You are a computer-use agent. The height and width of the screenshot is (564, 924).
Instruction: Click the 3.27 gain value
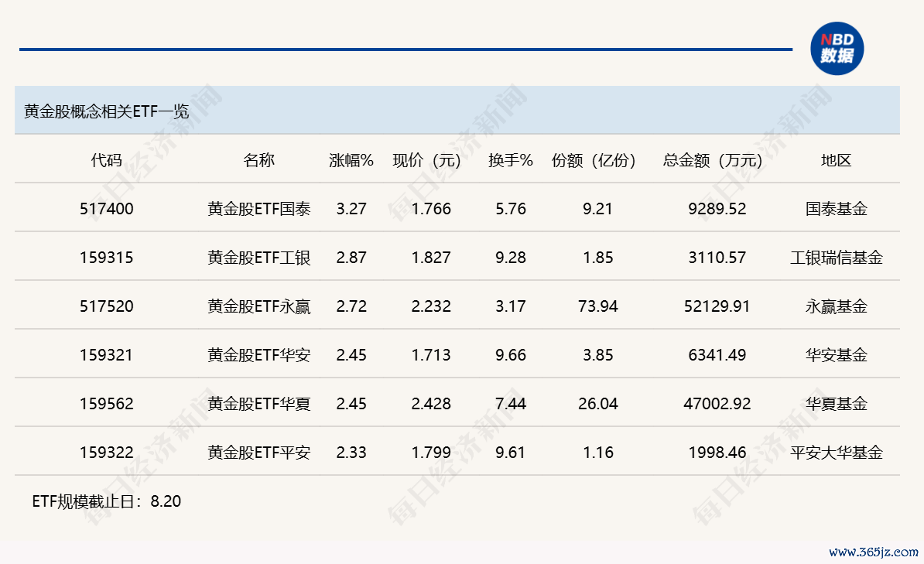[351, 209]
